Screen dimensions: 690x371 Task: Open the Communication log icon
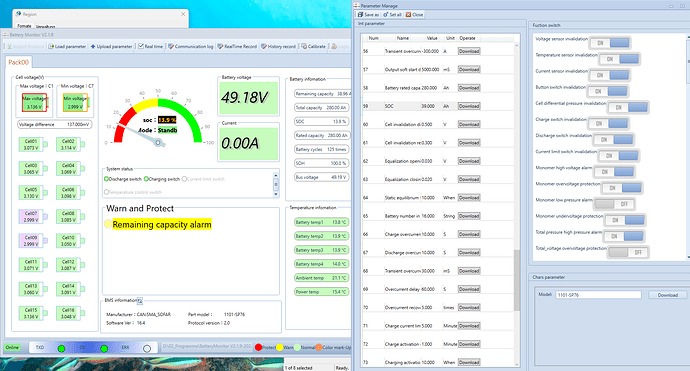coord(171,46)
